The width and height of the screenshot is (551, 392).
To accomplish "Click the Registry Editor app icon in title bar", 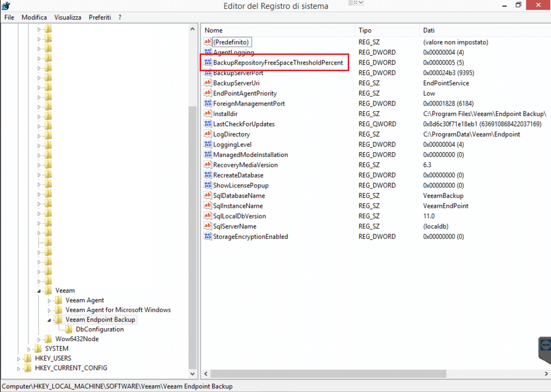I will pyautogui.click(x=6, y=5).
